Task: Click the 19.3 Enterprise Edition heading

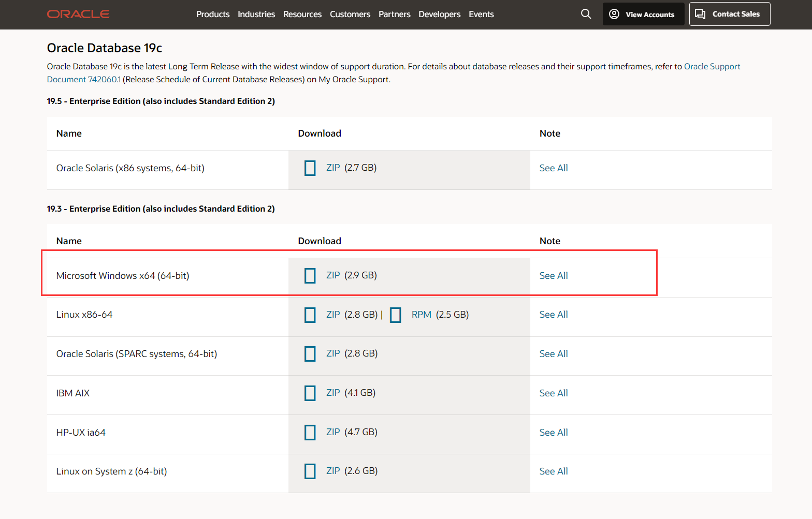Action: (161, 209)
